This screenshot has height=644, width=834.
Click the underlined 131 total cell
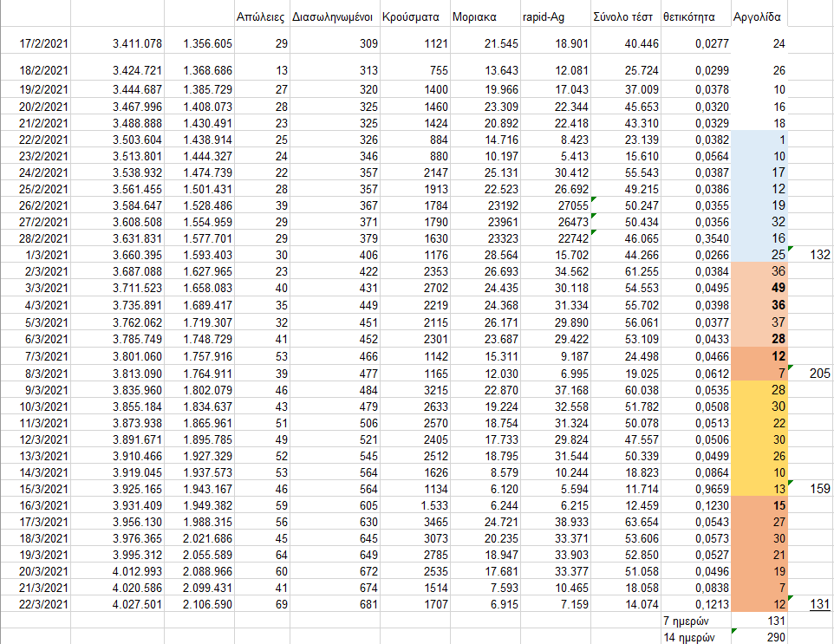click(x=814, y=604)
